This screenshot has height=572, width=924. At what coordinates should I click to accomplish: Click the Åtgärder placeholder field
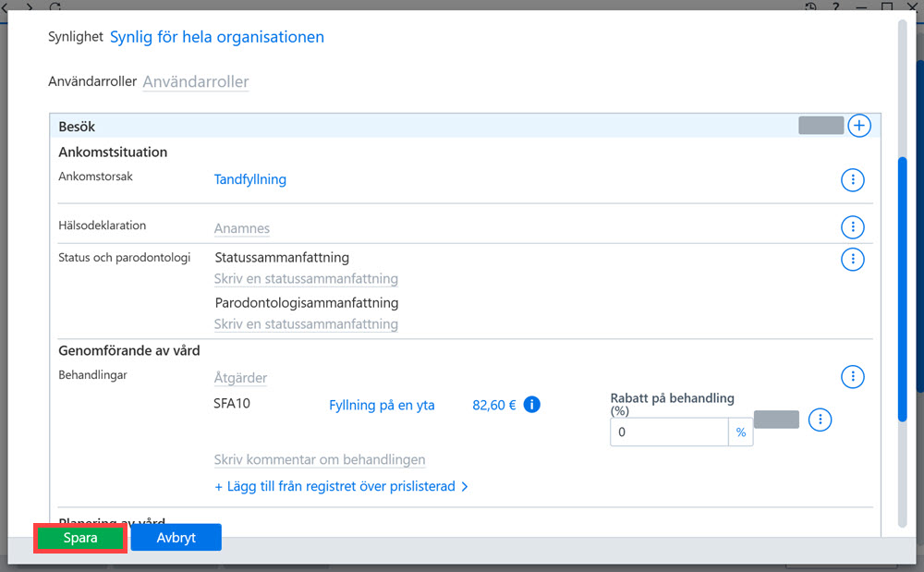240,378
